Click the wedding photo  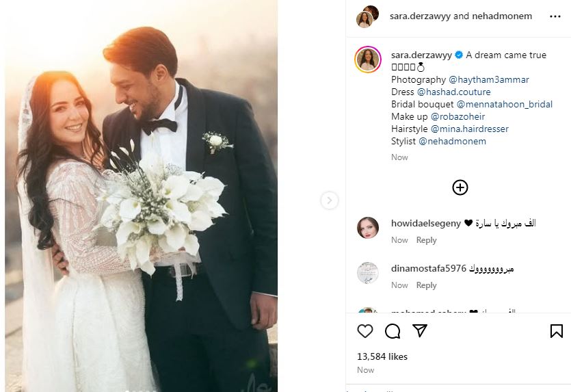(x=141, y=196)
